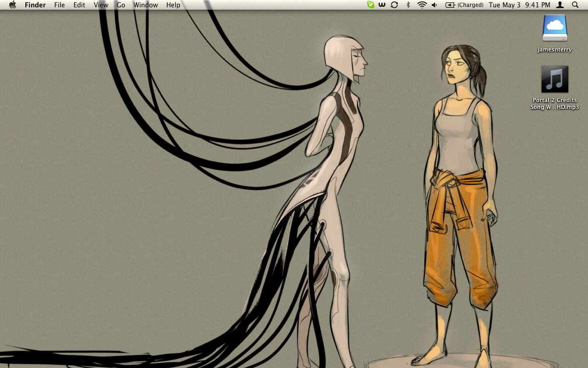Viewport: 588px width, 368px height.
Task: Click the battery '(Charged)' status text
Action: 470,5
